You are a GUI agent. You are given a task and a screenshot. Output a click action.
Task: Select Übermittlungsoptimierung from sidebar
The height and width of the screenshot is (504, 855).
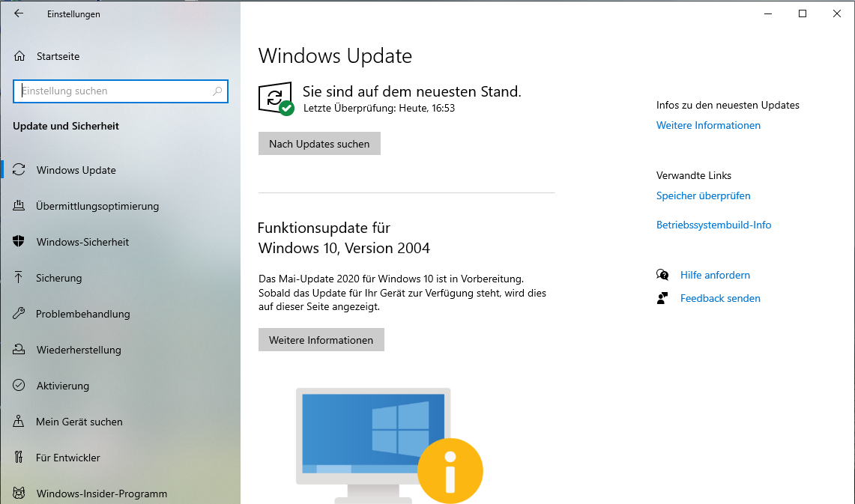coord(97,206)
